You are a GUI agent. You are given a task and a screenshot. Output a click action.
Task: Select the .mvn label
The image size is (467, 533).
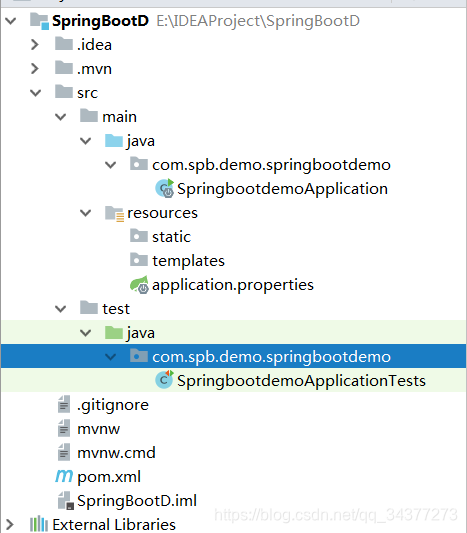coord(94,69)
